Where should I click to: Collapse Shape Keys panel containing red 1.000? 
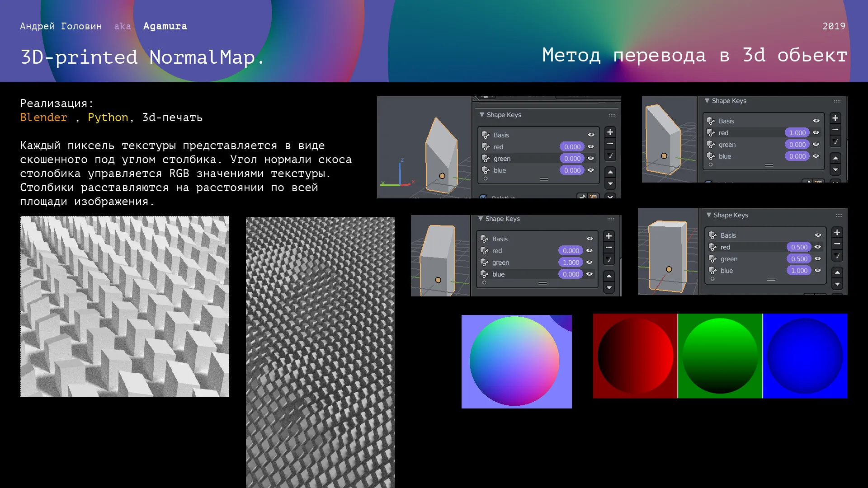click(707, 101)
